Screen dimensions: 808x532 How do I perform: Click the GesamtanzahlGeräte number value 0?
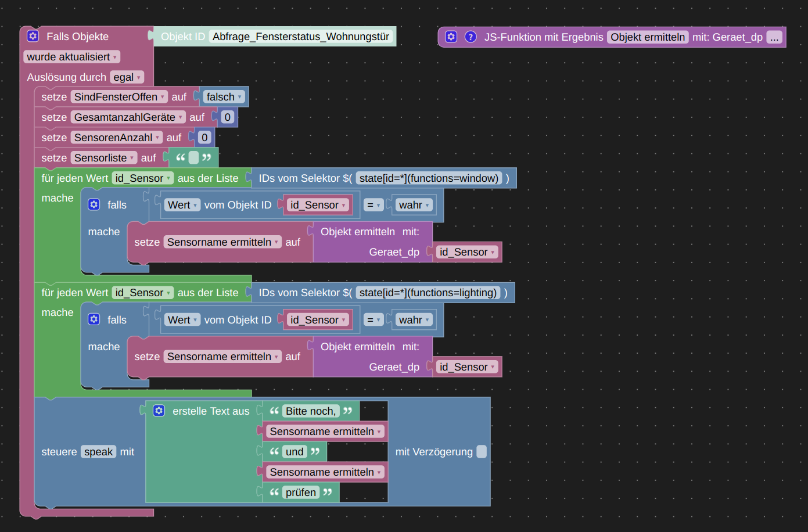pyautogui.click(x=227, y=117)
